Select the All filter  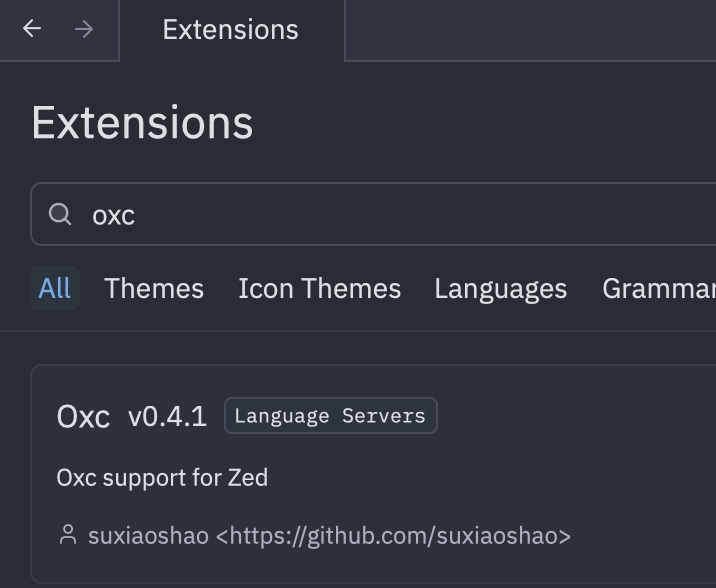[54, 288]
